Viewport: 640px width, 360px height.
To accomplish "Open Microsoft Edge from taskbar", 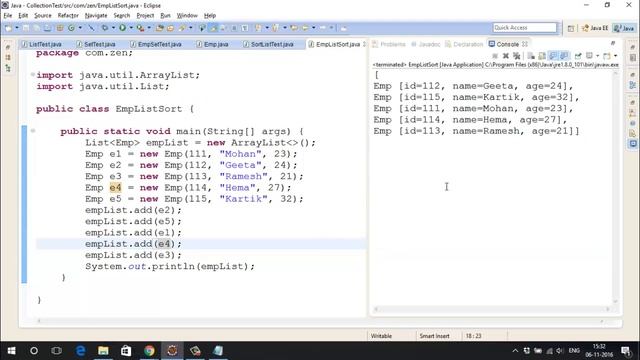I will coord(80,351).
